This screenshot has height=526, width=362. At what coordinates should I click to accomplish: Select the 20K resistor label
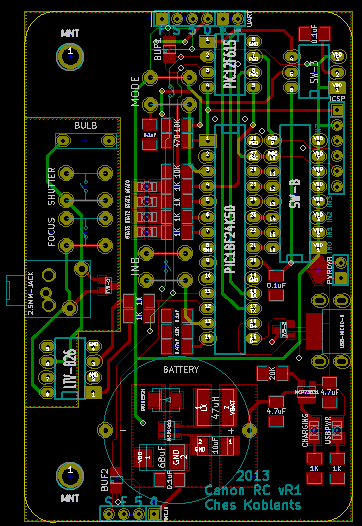pos(272,373)
